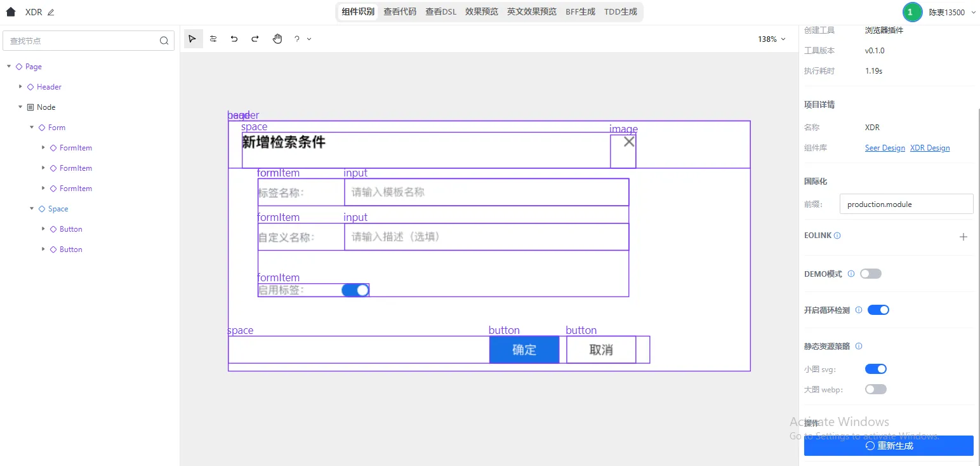Switch to 效果预览 tab
Image resolution: width=980 pixels, height=466 pixels.
[482, 11]
